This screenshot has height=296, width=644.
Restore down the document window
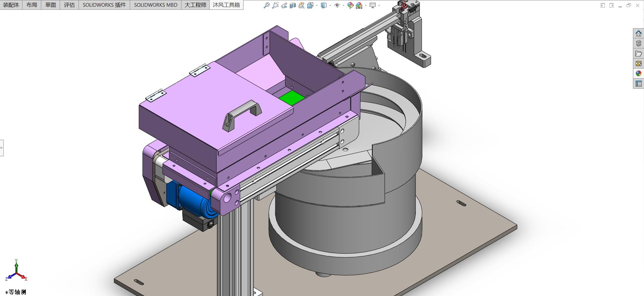tap(629, 5)
